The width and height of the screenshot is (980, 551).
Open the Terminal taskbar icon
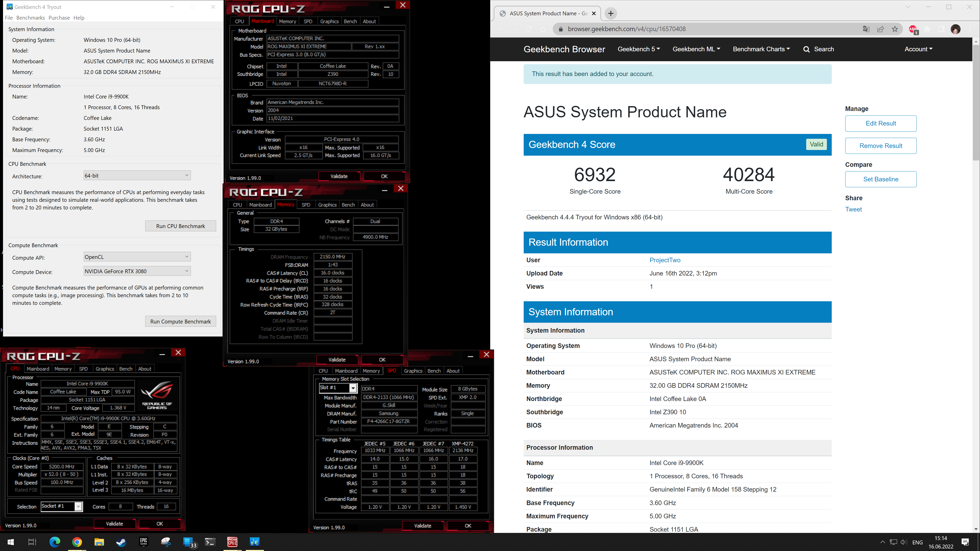(x=210, y=542)
